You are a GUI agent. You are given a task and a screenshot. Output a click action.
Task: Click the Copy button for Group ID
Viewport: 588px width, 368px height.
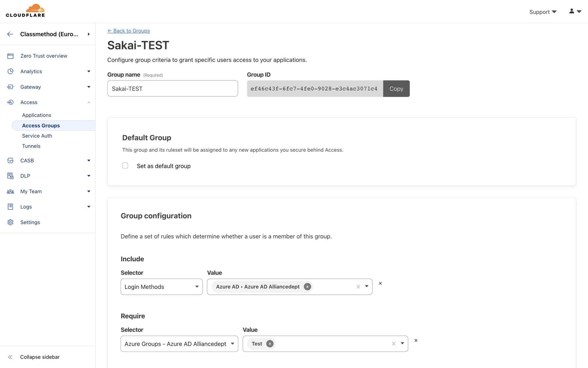point(396,89)
